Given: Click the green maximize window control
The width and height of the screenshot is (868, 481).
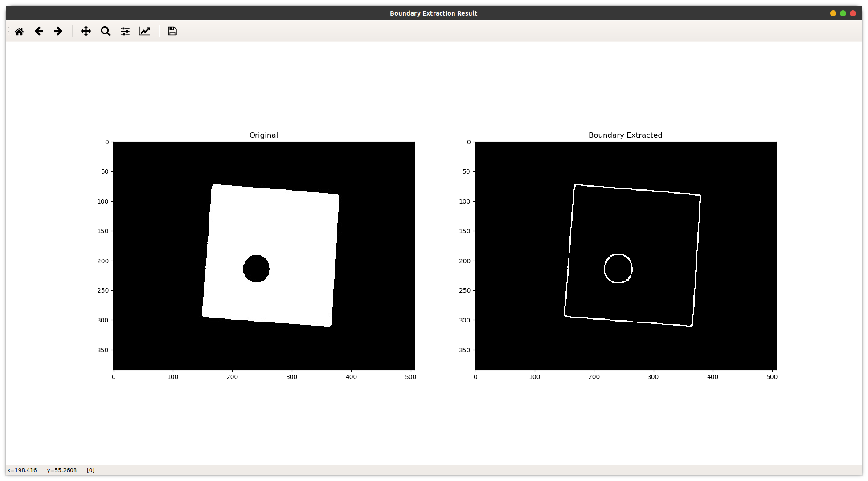Looking at the screenshot, I should pyautogui.click(x=843, y=13).
